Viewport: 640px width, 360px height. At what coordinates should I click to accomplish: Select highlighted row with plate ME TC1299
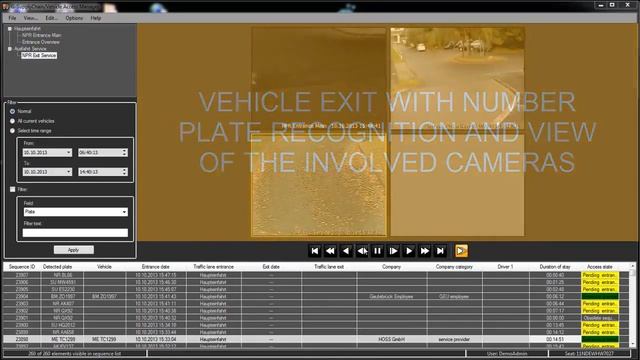click(x=312, y=339)
